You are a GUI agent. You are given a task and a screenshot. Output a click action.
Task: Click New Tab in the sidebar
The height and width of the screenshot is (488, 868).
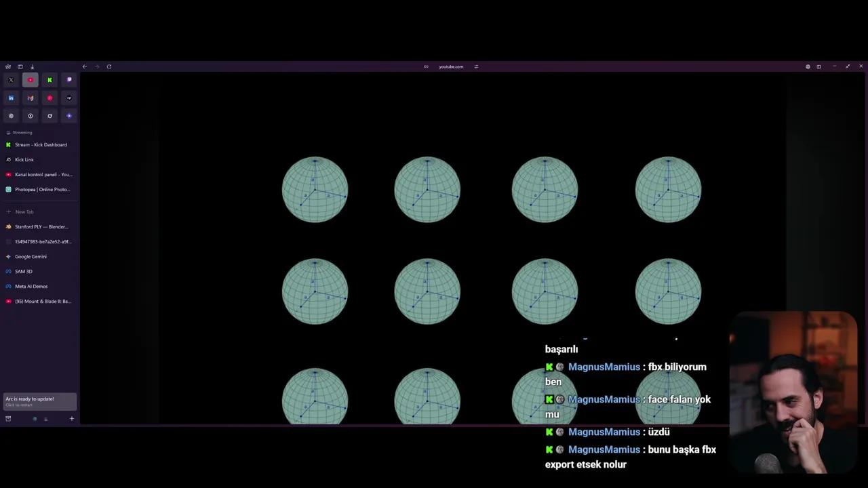point(40,212)
